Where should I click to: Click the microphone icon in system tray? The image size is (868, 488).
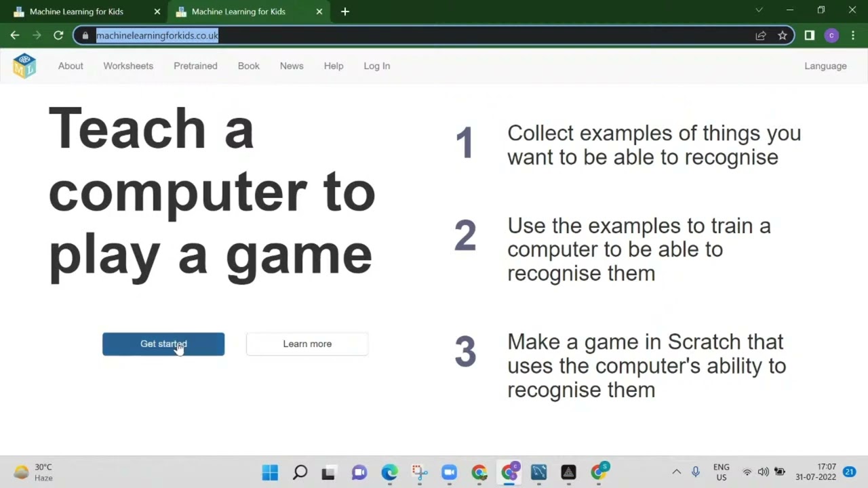click(x=696, y=472)
